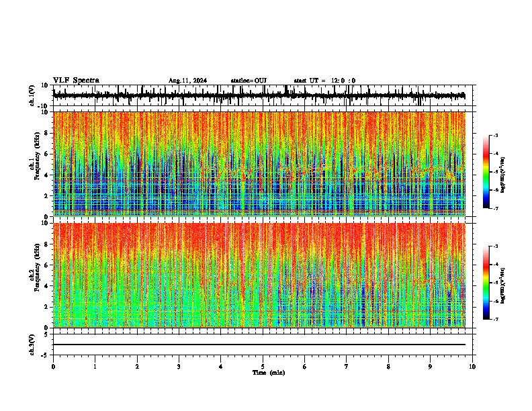This screenshot has width=532, height=411.
Task: Click the "start UT = 12:0 :0" header text
Action: click(x=324, y=81)
